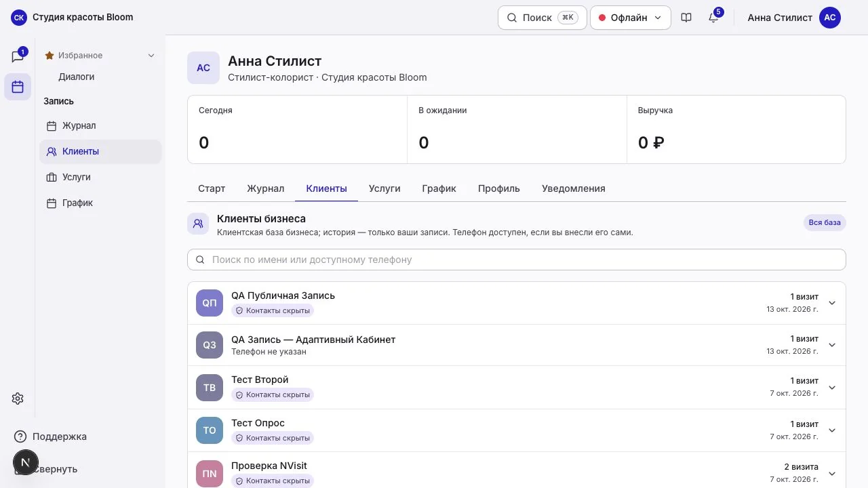Expand Тест Опрос client row chevron
The width and height of the screenshot is (868, 488).
click(x=832, y=430)
